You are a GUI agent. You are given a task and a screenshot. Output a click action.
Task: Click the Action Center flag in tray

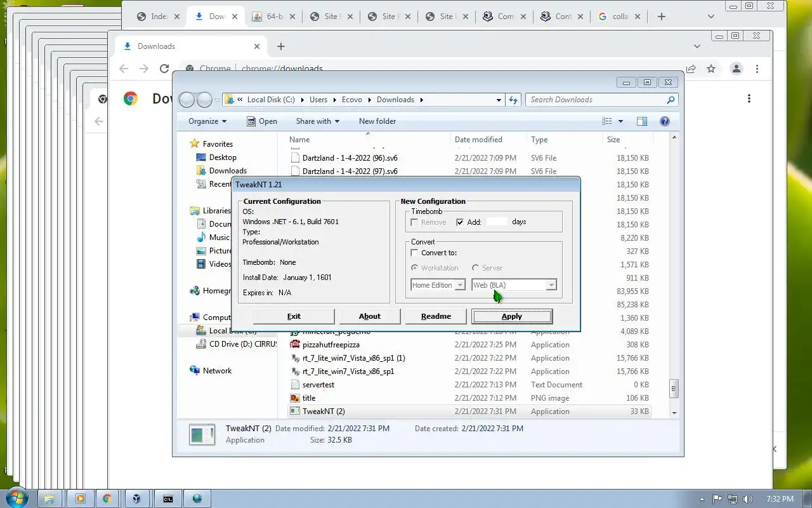[717, 499]
